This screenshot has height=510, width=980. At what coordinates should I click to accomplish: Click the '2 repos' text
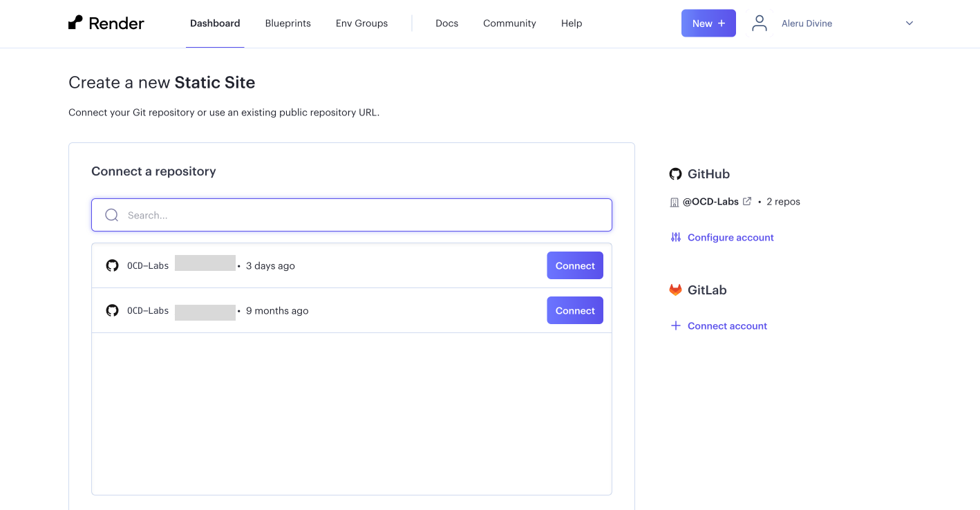tap(783, 202)
